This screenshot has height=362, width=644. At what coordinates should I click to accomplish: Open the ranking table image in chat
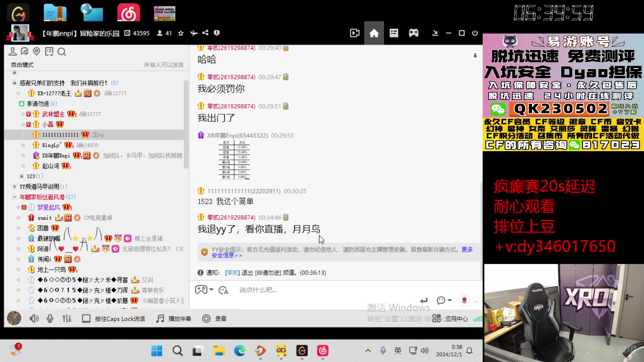pos(234,160)
